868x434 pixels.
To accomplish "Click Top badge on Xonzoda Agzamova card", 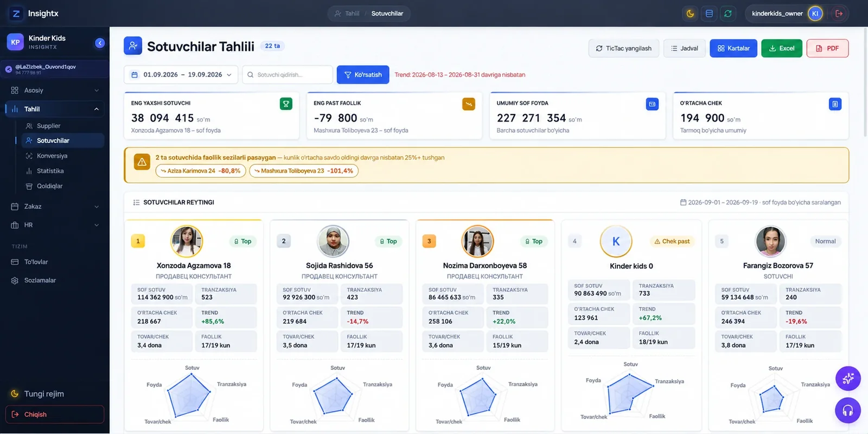I will pos(242,241).
